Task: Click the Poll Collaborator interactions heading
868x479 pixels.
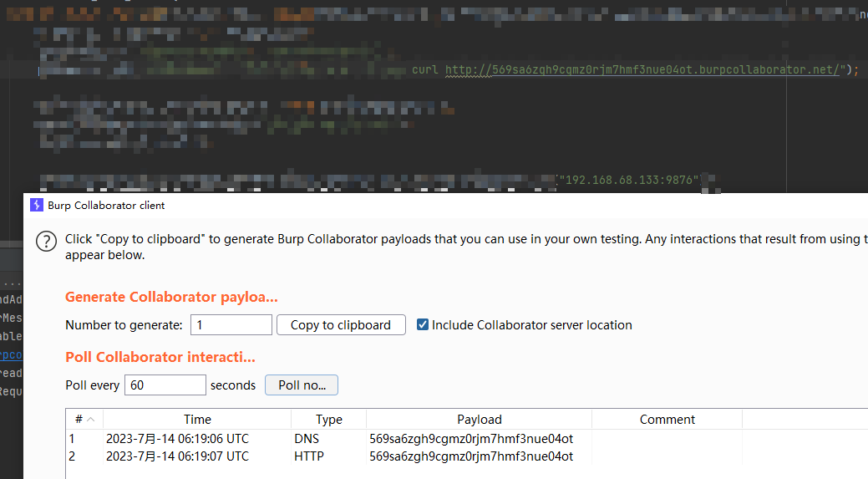Action: tap(160, 357)
